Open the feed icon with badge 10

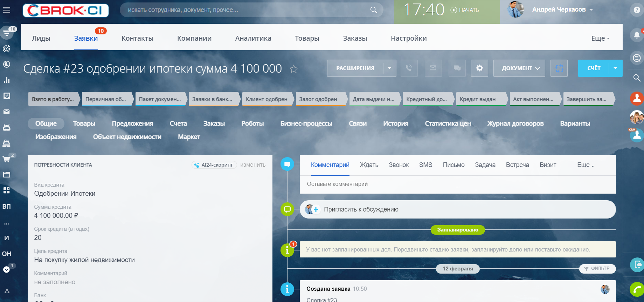click(x=7, y=33)
